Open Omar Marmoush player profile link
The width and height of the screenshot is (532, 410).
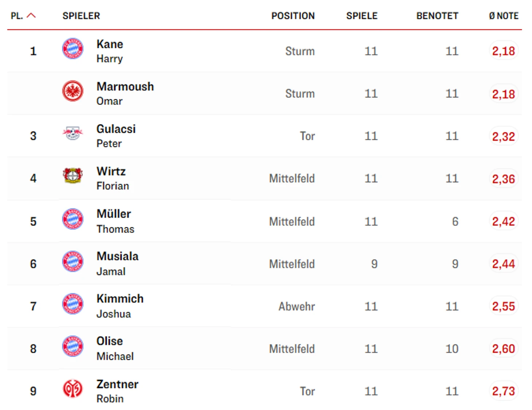coord(125,87)
